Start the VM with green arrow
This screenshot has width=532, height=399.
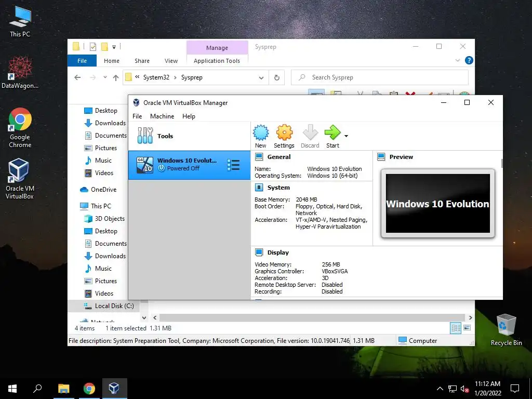tap(332, 137)
